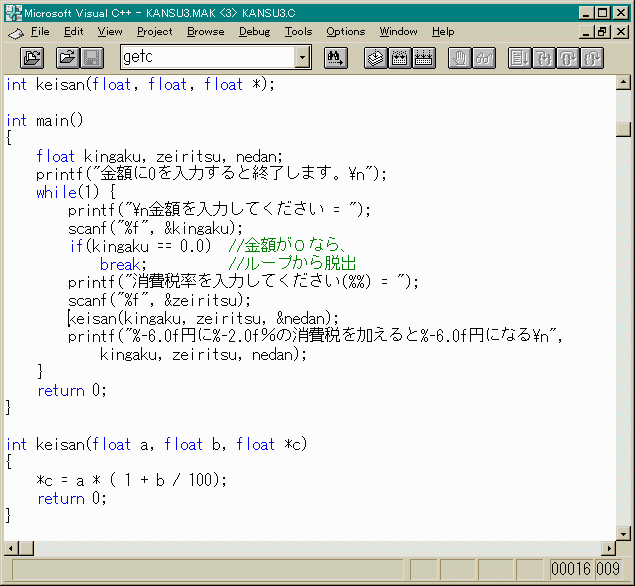Click the vertical scrollbar down arrow
This screenshot has height=586, width=635.
point(623,533)
